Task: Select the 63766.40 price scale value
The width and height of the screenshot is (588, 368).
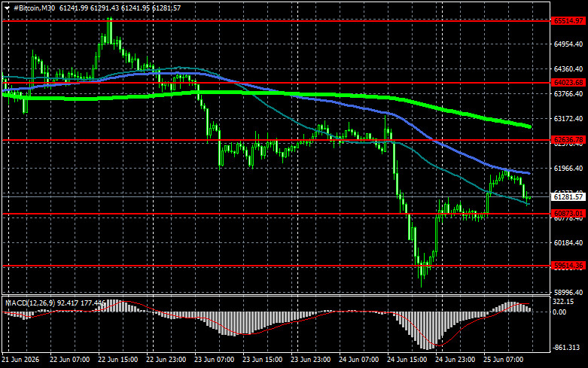Action: [568, 93]
